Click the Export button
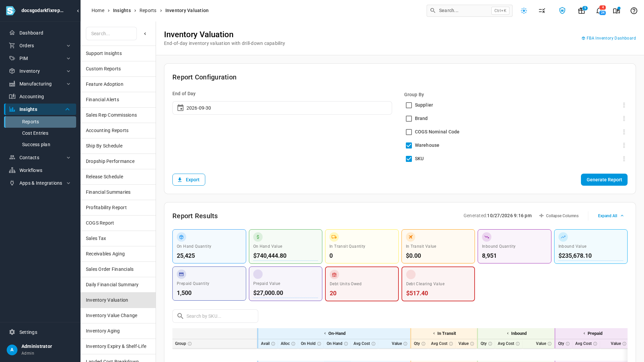644x362 pixels. point(189,180)
